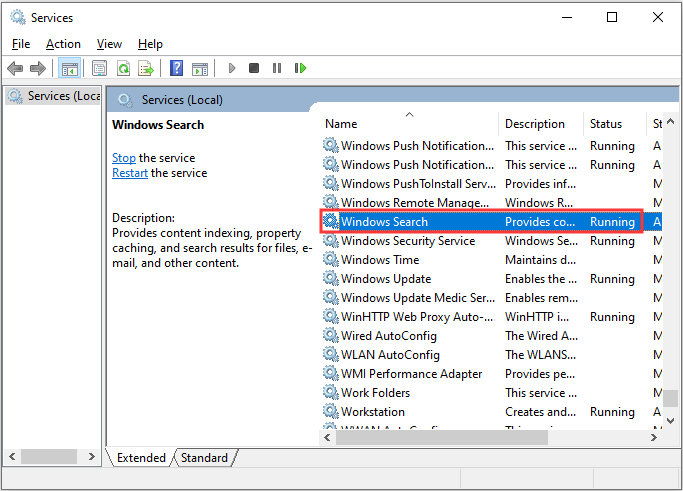Select the Workstation service name

tap(372, 412)
